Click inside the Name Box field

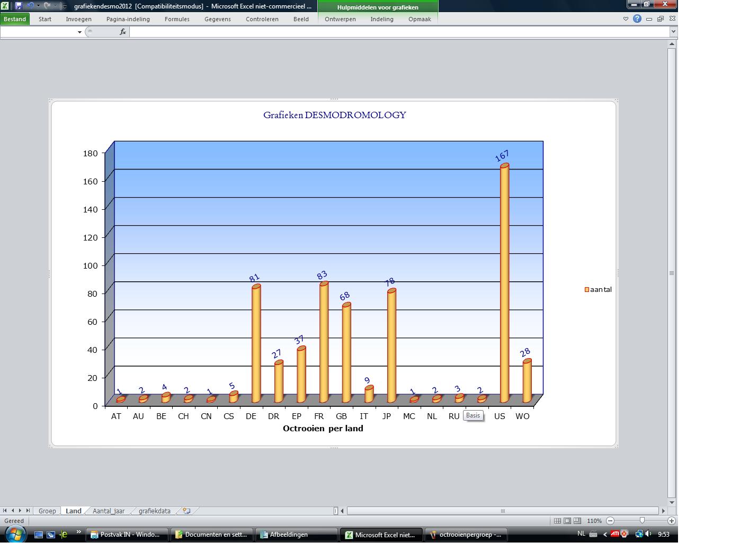coord(38,32)
